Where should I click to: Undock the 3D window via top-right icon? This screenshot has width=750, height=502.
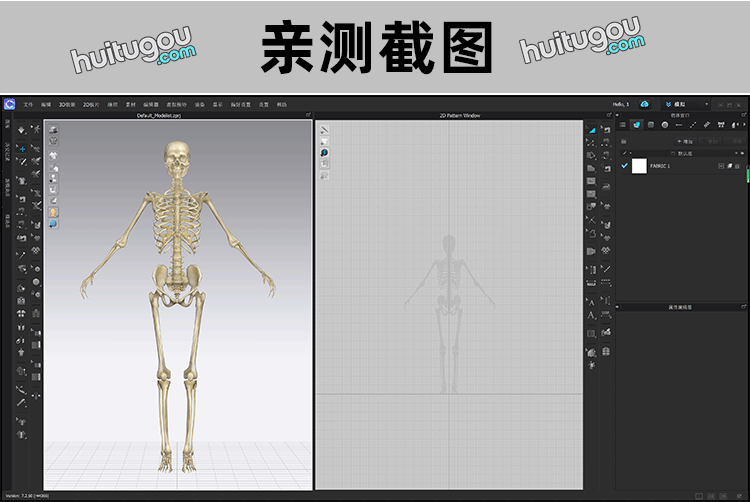click(x=309, y=115)
